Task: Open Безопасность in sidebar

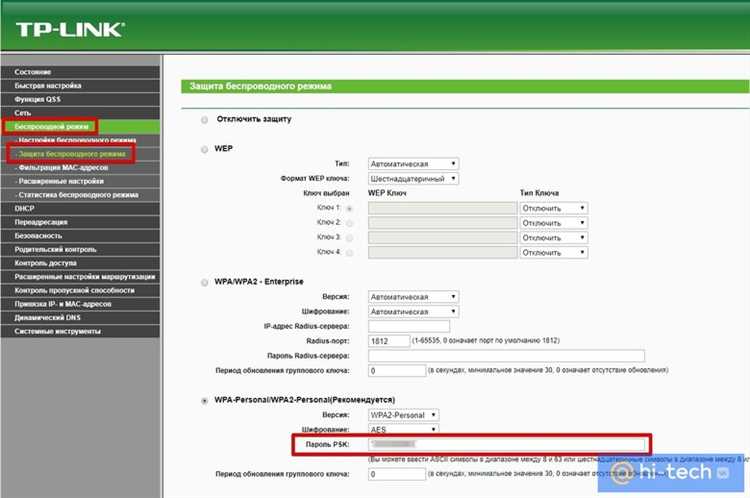Action: coord(80,236)
